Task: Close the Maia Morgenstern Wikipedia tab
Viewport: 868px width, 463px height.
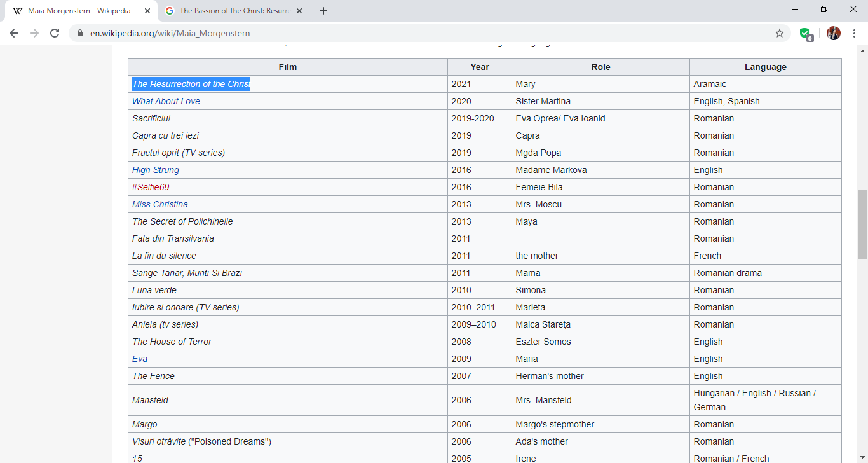Action: pyautogui.click(x=147, y=11)
